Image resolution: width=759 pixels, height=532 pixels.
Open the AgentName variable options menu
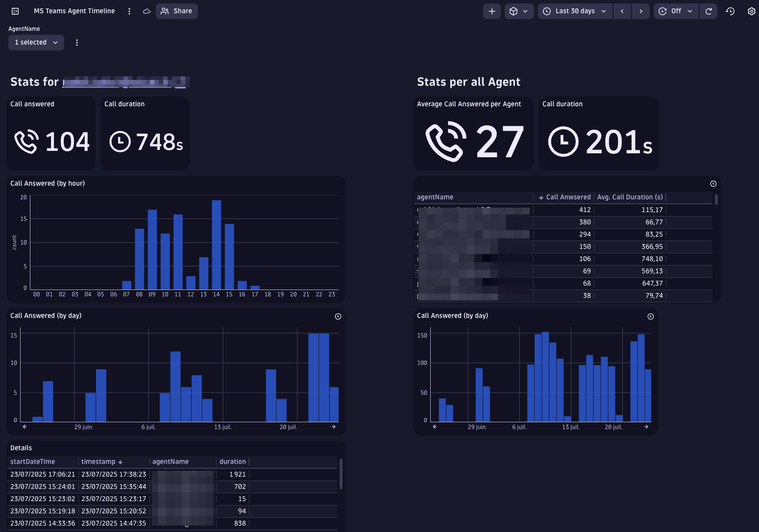tap(77, 43)
